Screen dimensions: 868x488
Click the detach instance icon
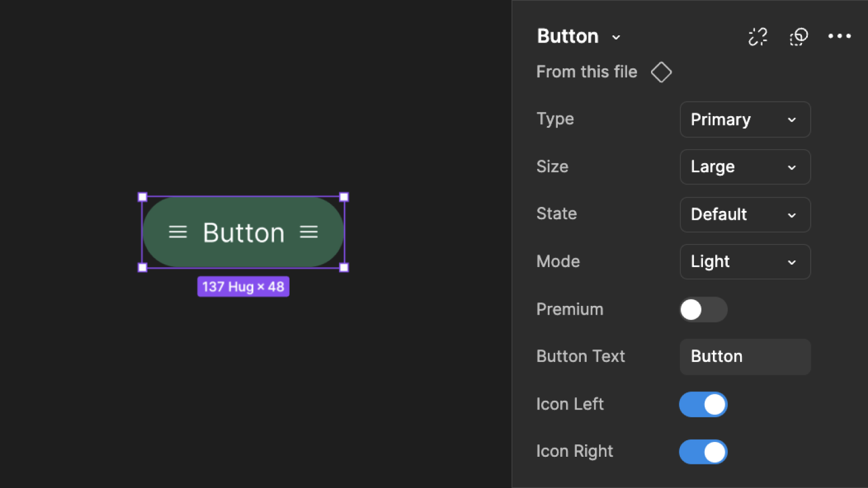click(758, 37)
